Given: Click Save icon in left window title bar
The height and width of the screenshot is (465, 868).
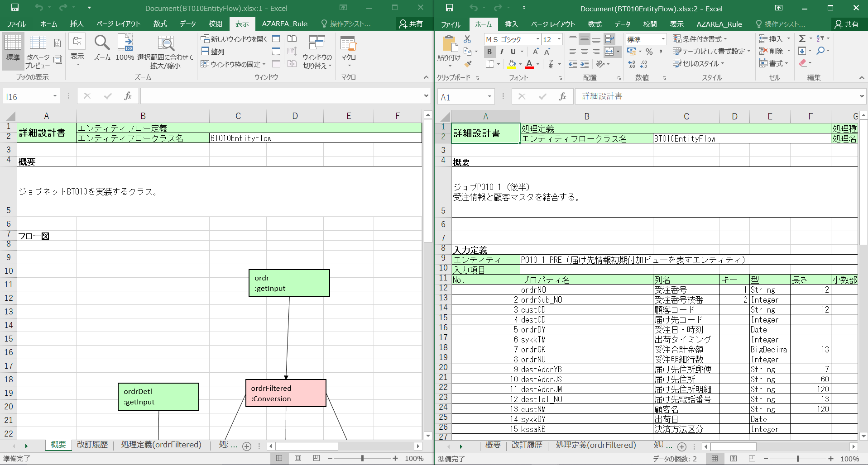Looking at the screenshot, I should (x=14, y=8).
